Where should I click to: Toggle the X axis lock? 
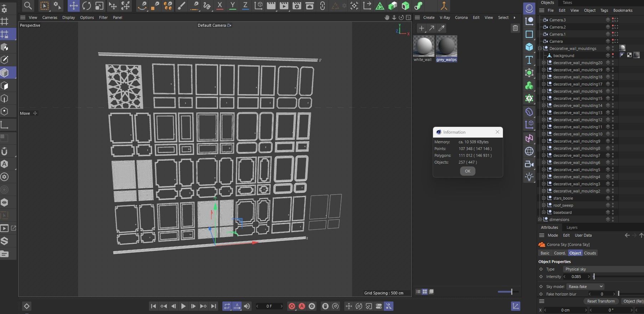[220, 6]
